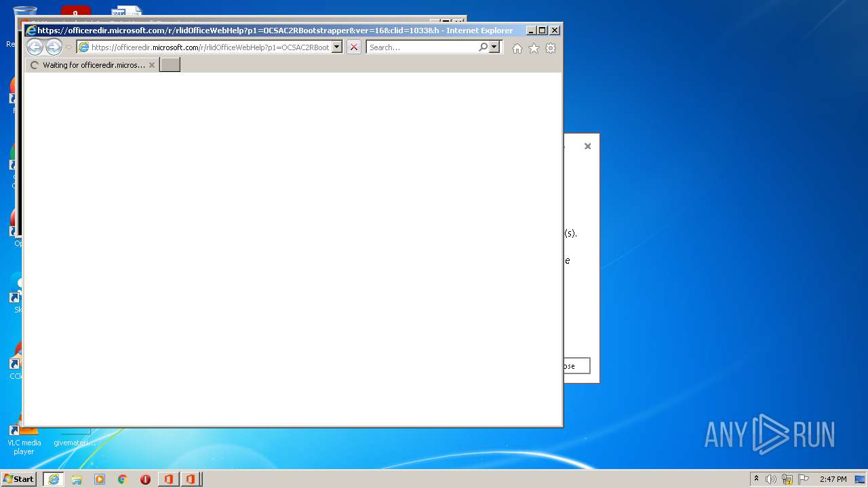The width and height of the screenshot is (868, 488).
Task: Open a new tab with the blank tab button
Action: [170, 65]
